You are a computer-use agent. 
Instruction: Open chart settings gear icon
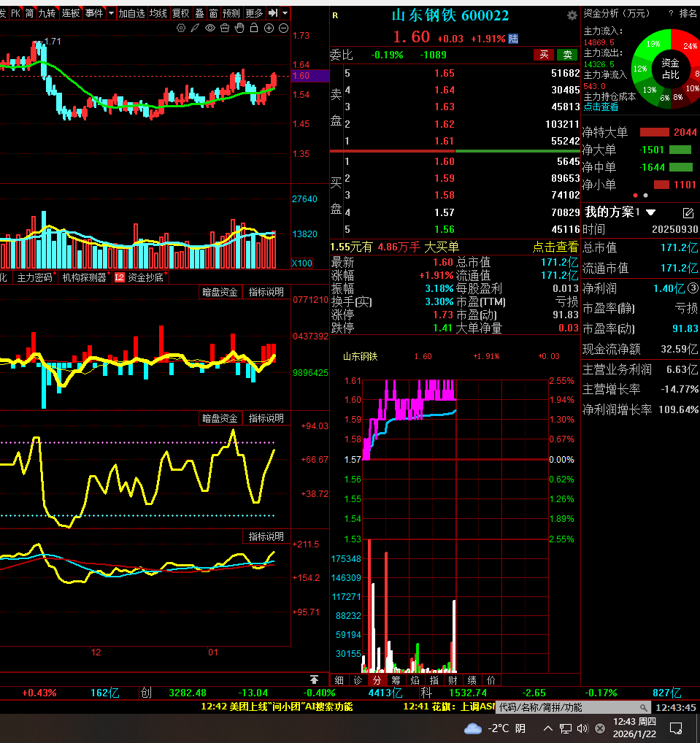(181, 28)
